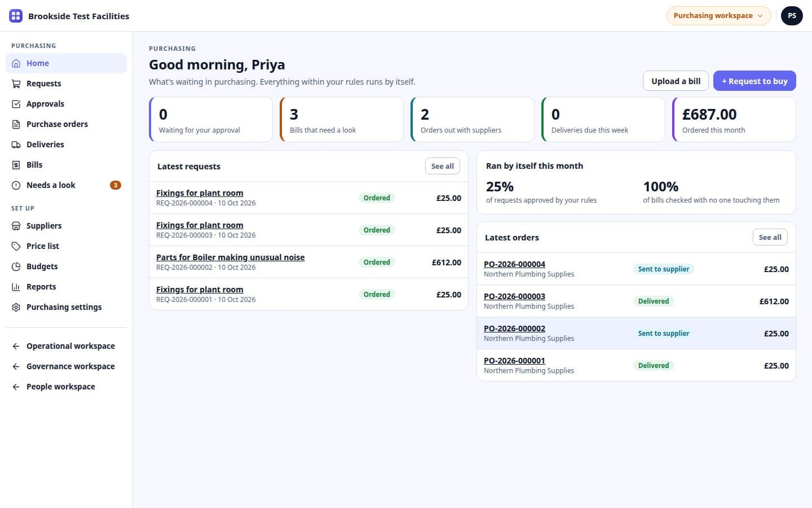Screen dimensions: 812x508
Task: Click the Upload a bill button
Action: (676, 81)
